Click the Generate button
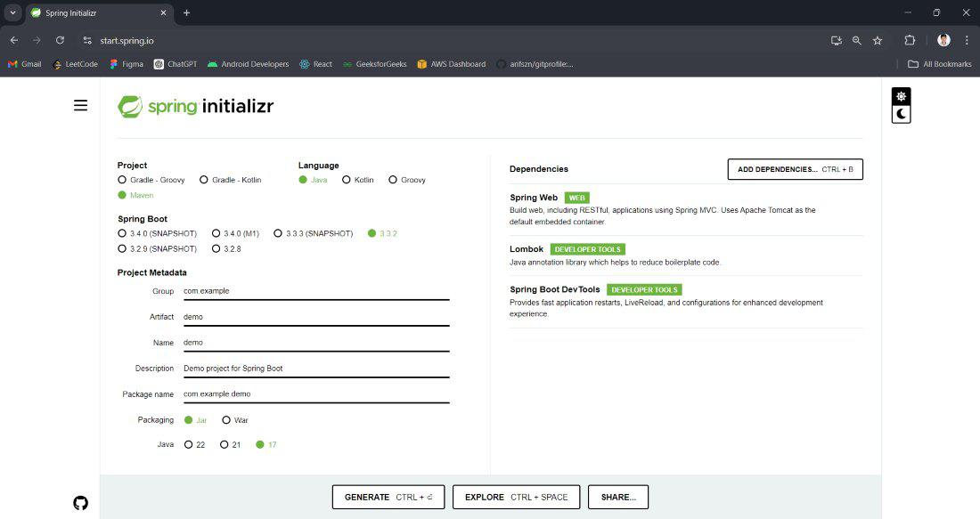The height and width of the screenshot is (519, 980). click(x=388, y=497)
